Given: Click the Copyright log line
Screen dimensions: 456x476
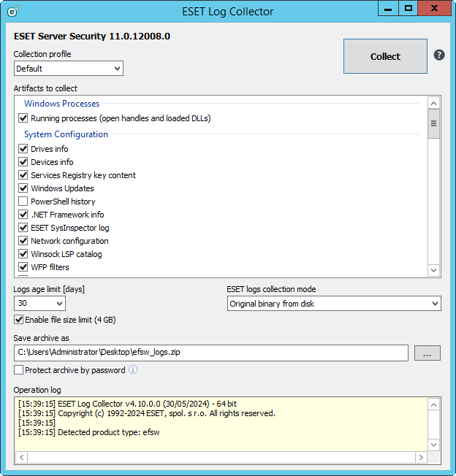Looking at the screenshot, I should pyautogui.click(x=146, y=413).
